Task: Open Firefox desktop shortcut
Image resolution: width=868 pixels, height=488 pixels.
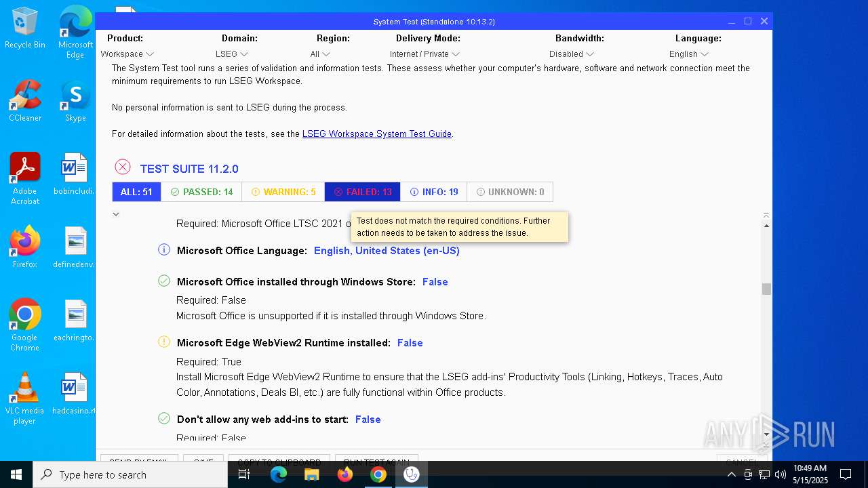Action: pos(25,247)
